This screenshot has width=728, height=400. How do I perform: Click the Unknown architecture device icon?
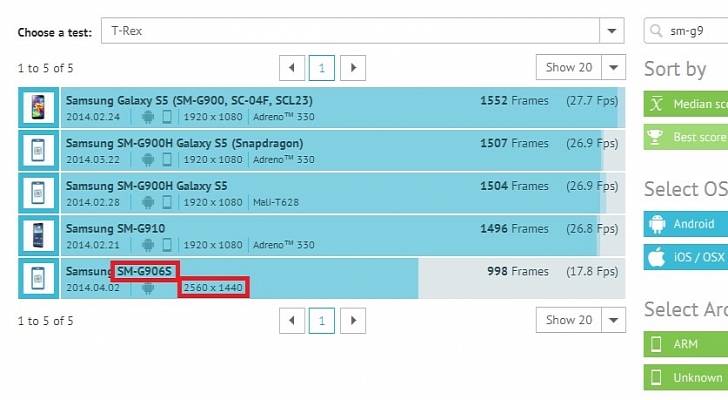pos(657,377)
